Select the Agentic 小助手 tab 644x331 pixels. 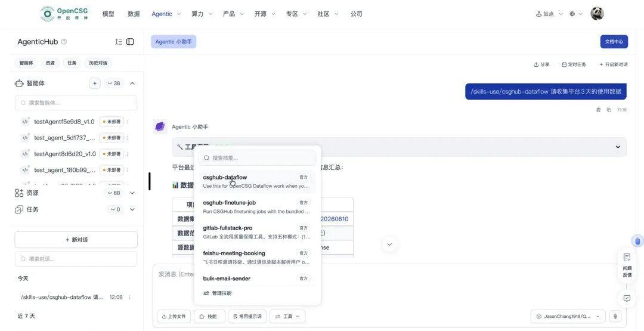click(174, 42)
